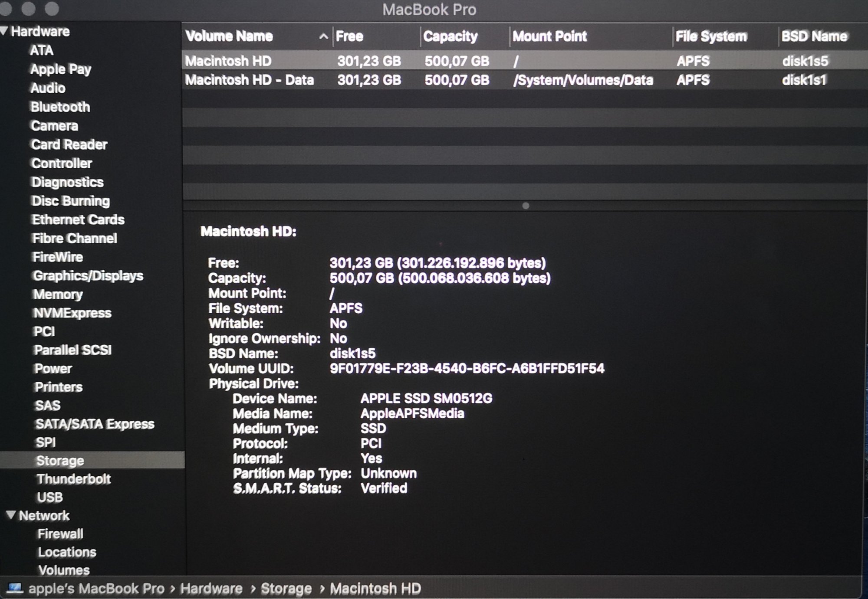The image size is (868, 599).
Task: Collapse the Hardware section triangle
Action: click(x=4, y=31)
